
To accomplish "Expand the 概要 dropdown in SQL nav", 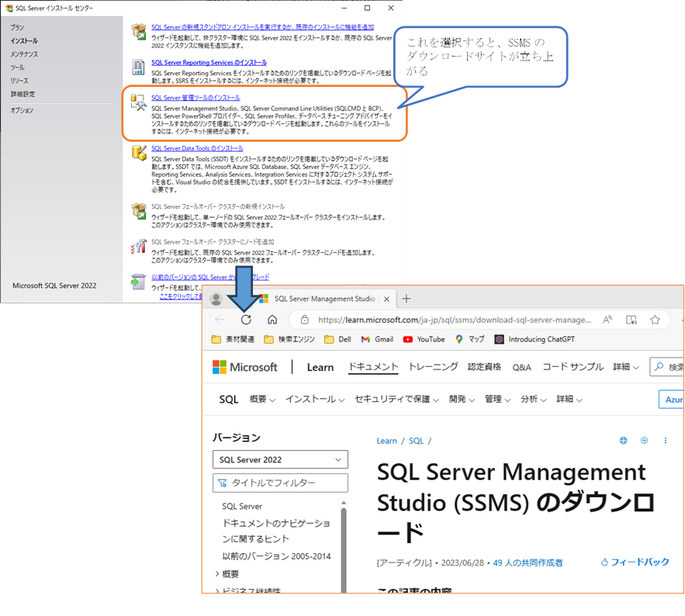I will [262, 400].
